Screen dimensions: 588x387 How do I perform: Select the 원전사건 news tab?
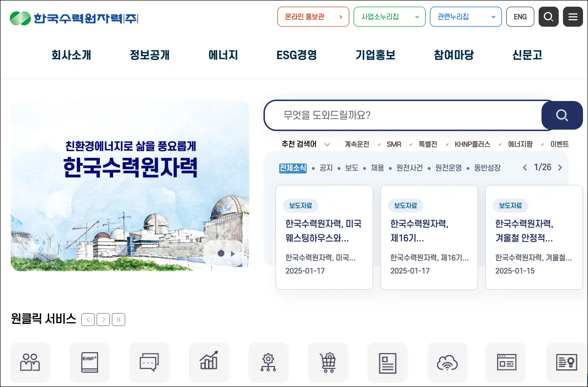pyautogui.click(x=409, y=168)
